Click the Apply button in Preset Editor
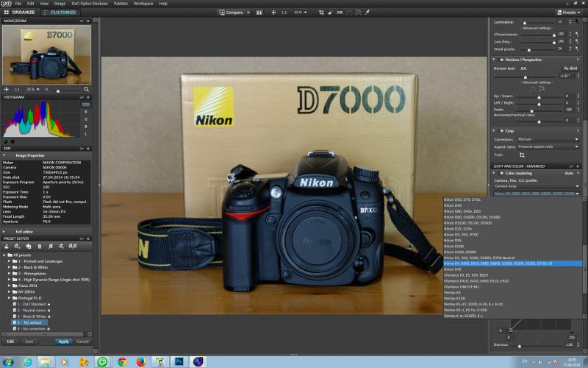Image resolution: width=588 pixels, height=368 pixels. point(64,342)
